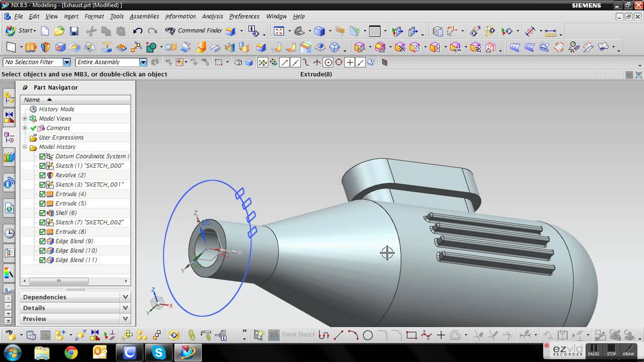Click the Undo arrow icon
Viewport: 644px width, 362px height.
137,31
